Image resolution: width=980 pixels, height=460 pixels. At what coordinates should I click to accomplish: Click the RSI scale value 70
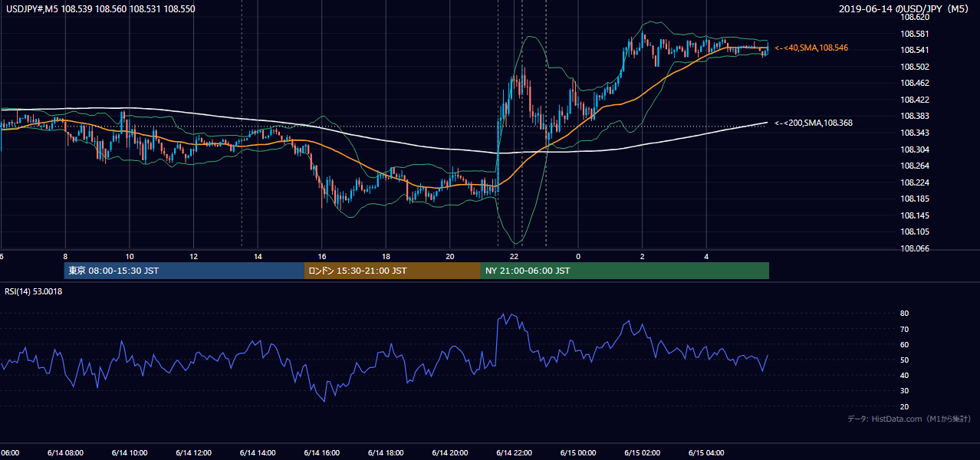[904, 329]
